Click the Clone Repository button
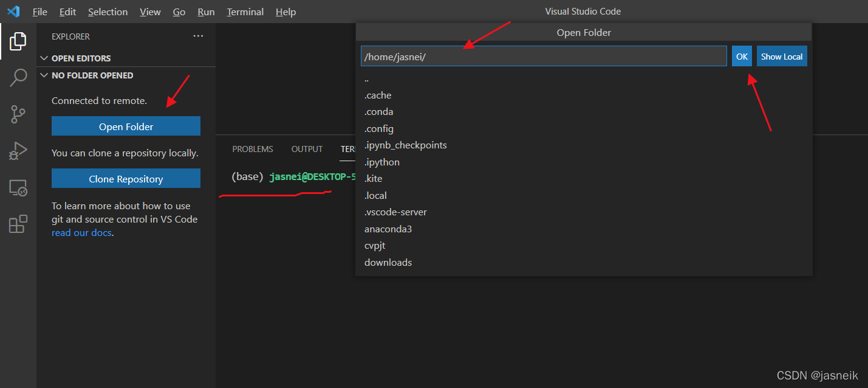This screenshot has height=388, width=868. pyautogui.click(x=126, y=179)
